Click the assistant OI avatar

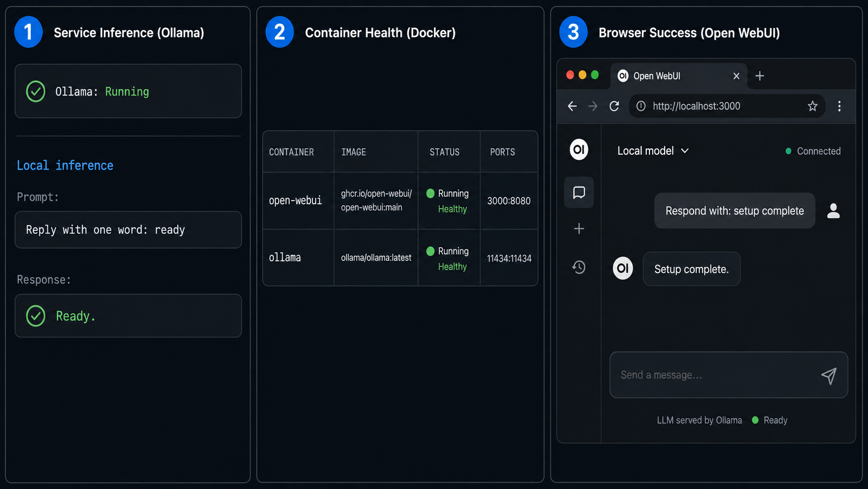coord(623,268)
